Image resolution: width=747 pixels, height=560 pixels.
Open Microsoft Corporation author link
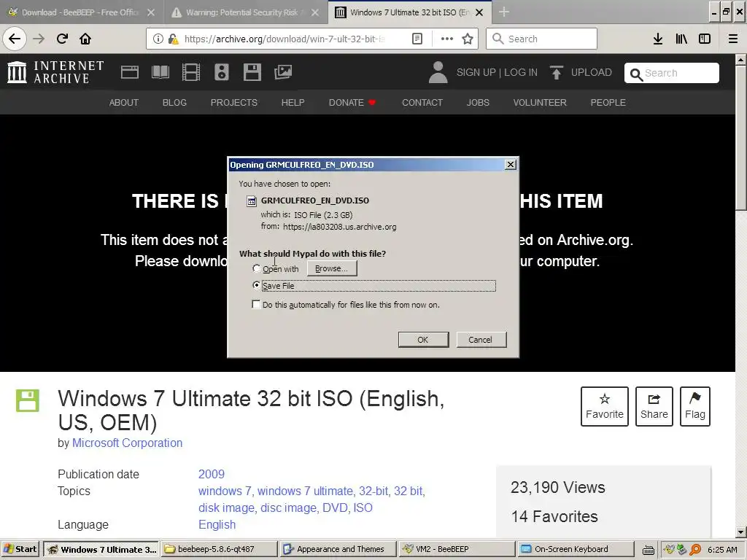(127, 443)
